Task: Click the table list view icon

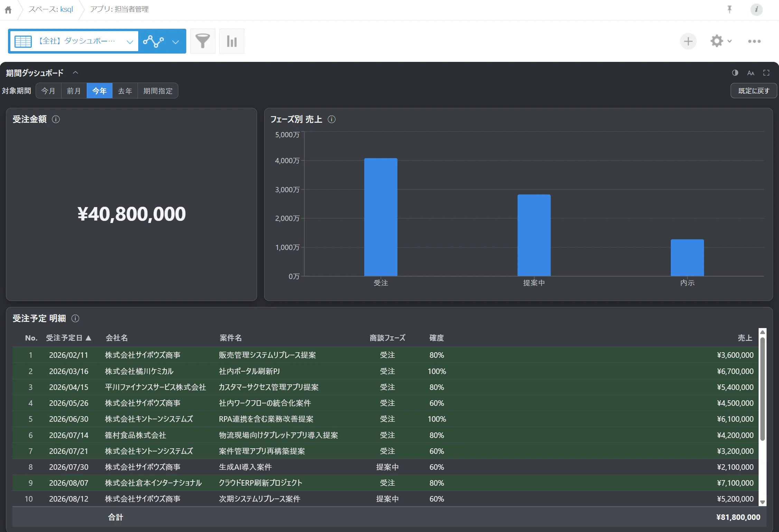Action: click(x=23, y=41)
